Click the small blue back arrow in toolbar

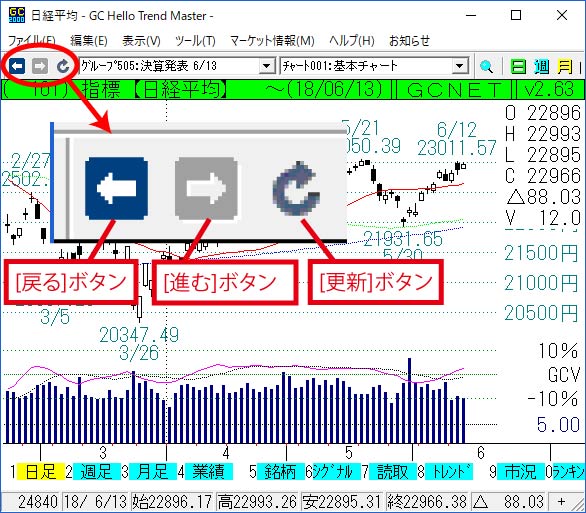tap(17, 67)
